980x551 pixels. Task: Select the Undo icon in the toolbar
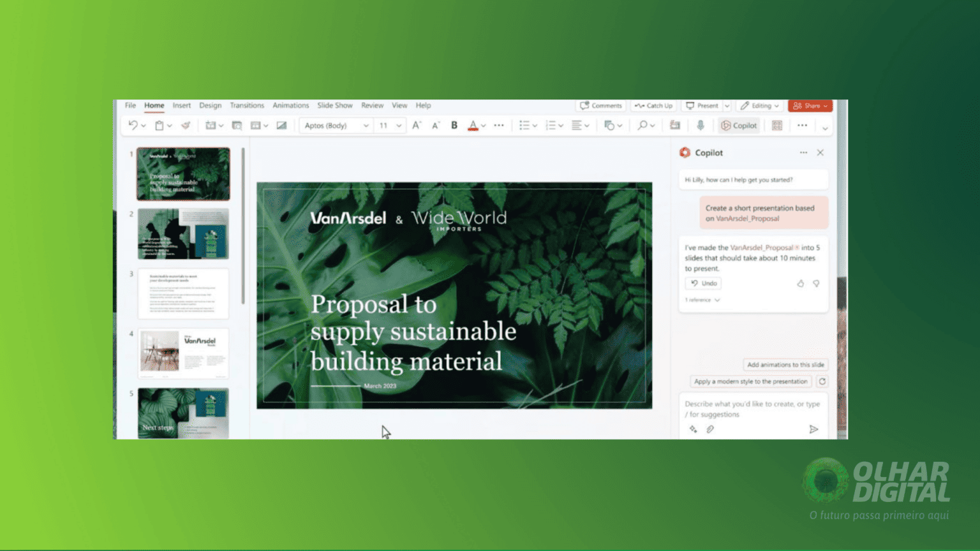click(x=132, y=126)
